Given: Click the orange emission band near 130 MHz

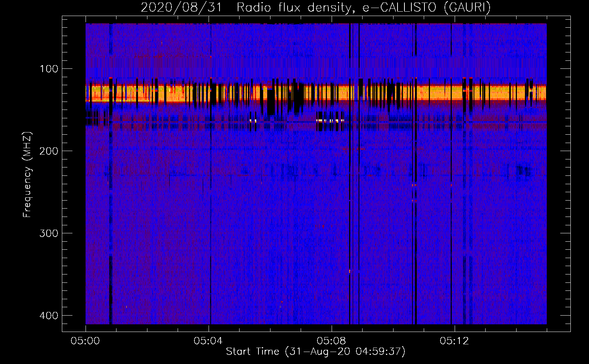Looking at the screenshot, I should (316, 93).
